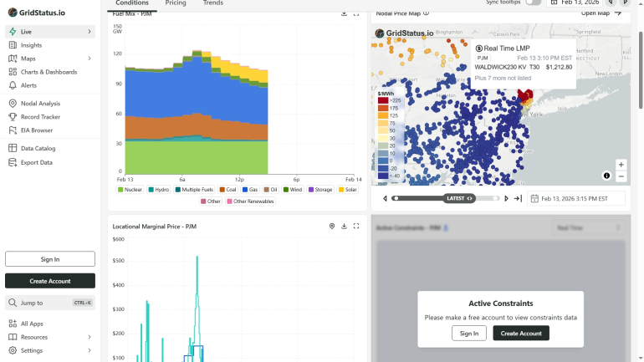Open the map info icon
The image size is (644, 362).
click(x=607, y=176)
